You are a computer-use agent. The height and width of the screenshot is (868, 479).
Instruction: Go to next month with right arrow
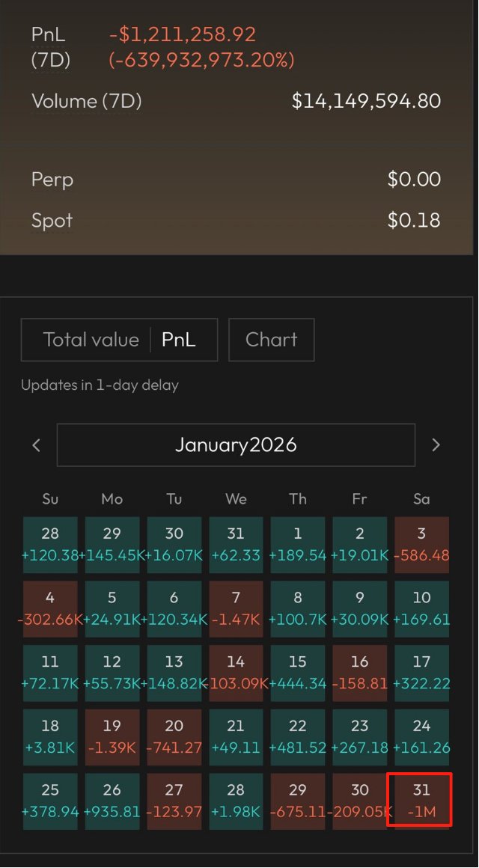point(436,445)
